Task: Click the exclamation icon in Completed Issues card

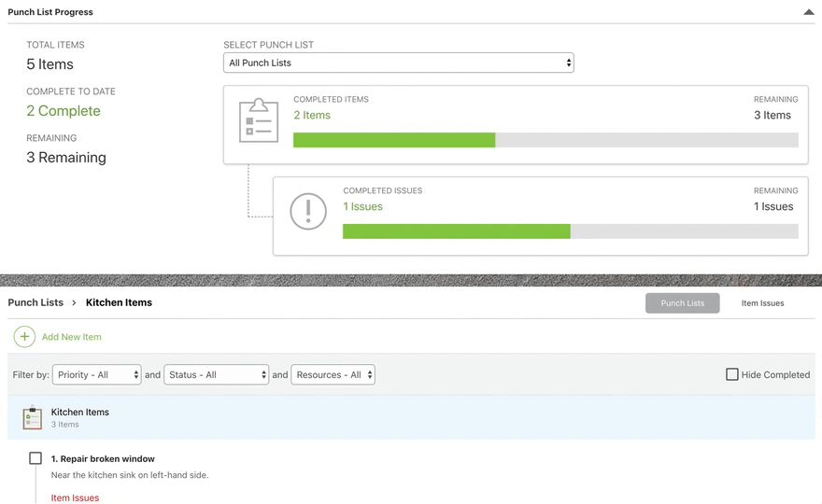Action: (308, 212)
